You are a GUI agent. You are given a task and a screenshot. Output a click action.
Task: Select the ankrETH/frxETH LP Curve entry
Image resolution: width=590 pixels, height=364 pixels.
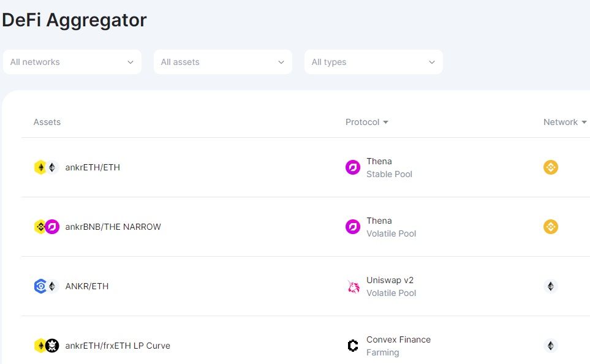(x=118, y=346)
